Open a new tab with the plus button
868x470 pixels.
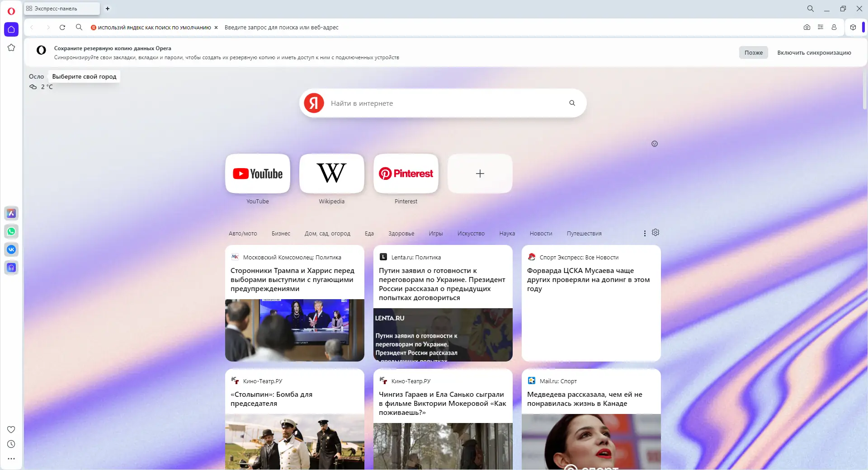click(x=108, y=9)
